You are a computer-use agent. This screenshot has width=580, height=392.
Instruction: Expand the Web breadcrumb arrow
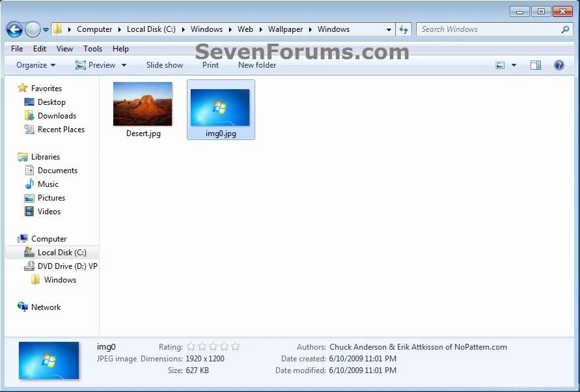[260, 29]
